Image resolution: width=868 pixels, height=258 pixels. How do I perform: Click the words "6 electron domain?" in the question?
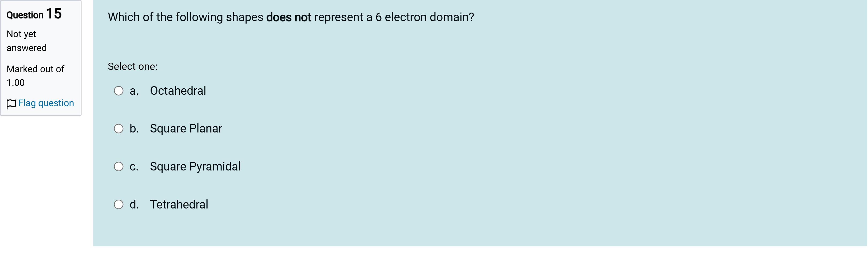coord(425,17)
